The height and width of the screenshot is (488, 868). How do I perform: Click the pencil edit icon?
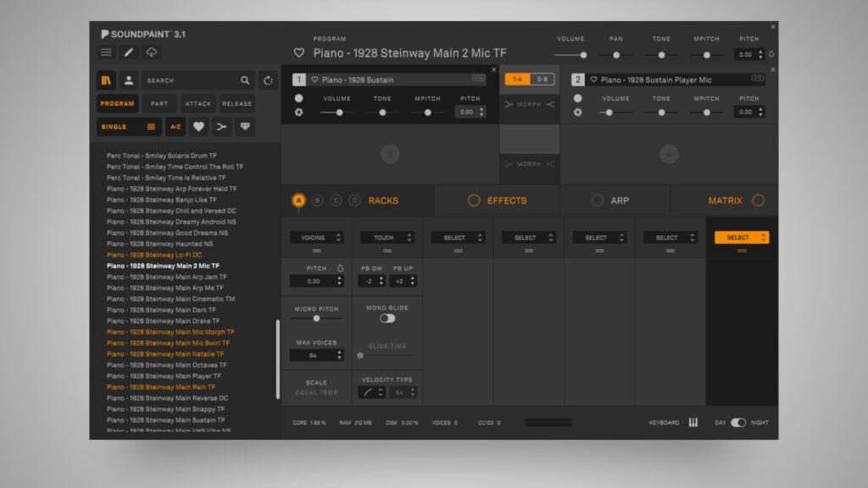(129, 53)
